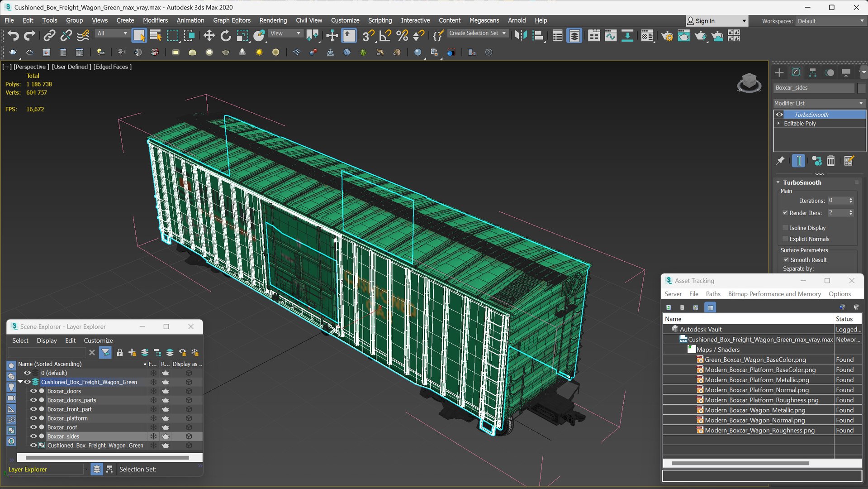Image resolution: width=868 pixels, height=489 pixels.
Task: Click the Undo arrow icon
Action: 13,36
